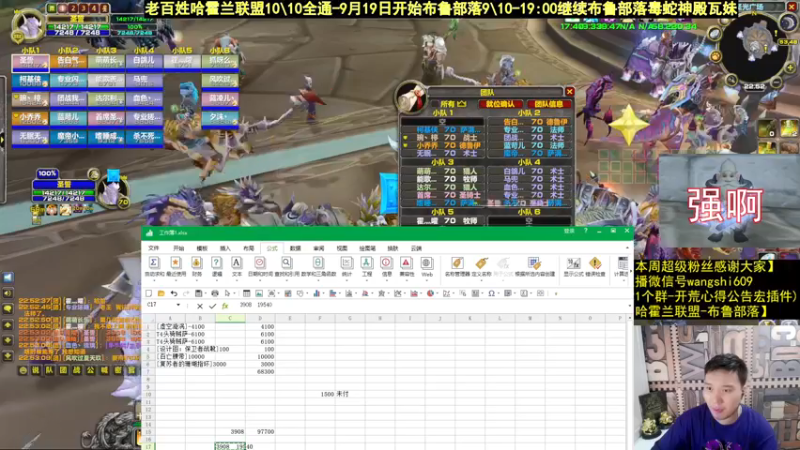Close the 团队 raid panel

569,92
